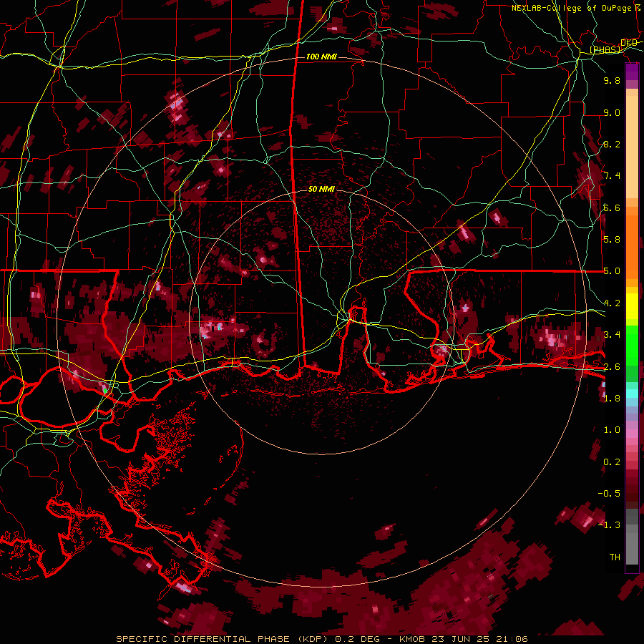
Task: Click the '100 NMI' range ring label
Action: coord(321,57)
